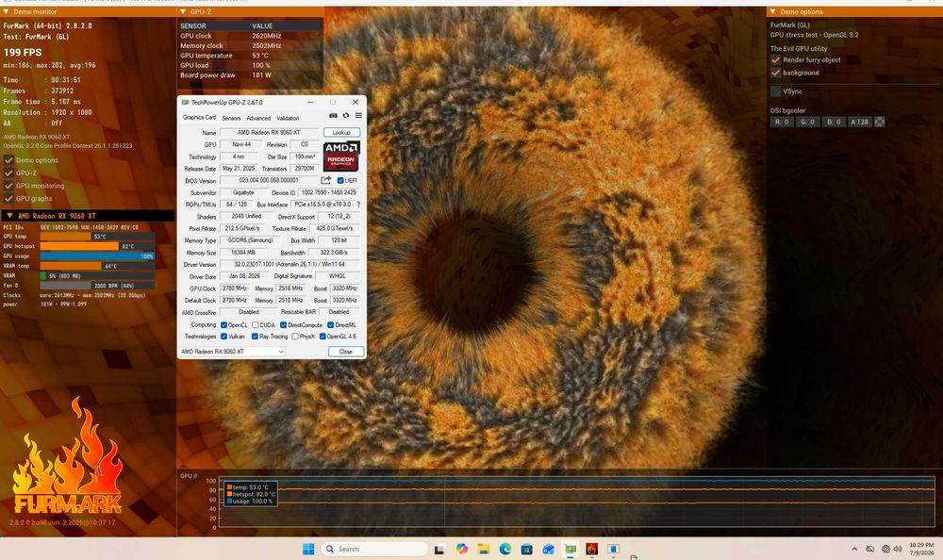
Task: Click the cloud sync-off tray icon
Action: pos(869,549)
